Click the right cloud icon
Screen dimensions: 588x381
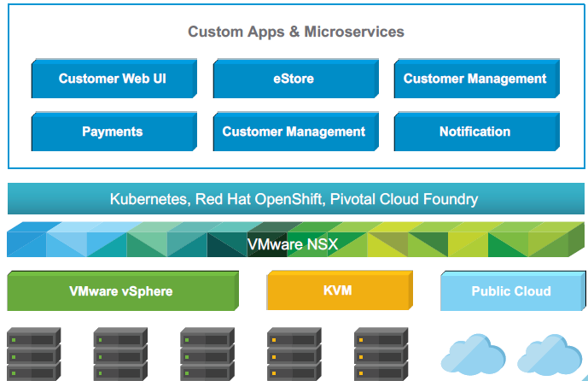click(x=550, y=355)
